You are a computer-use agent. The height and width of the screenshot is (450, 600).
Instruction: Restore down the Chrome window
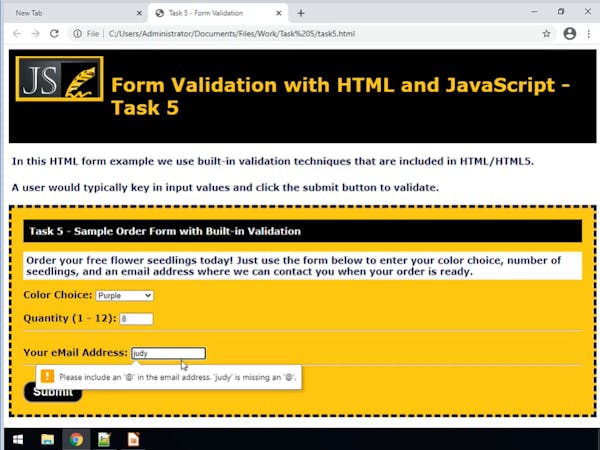(x=561, y=12)
